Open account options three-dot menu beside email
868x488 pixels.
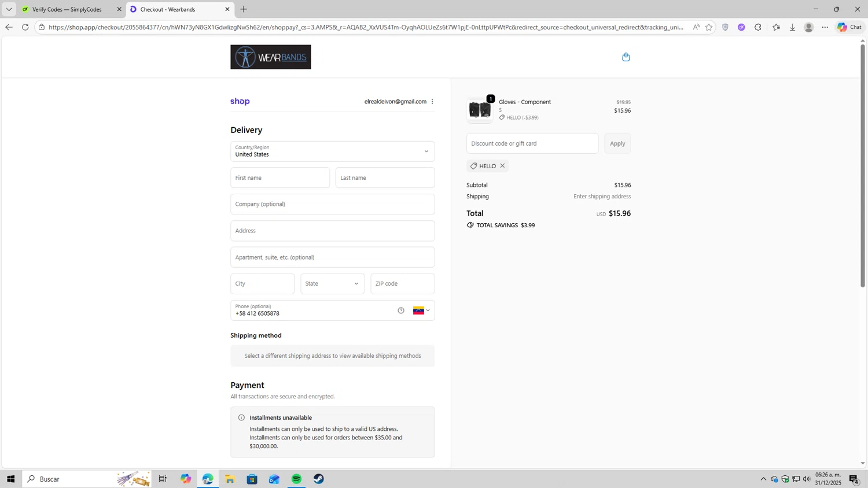[x=432, y=101]
